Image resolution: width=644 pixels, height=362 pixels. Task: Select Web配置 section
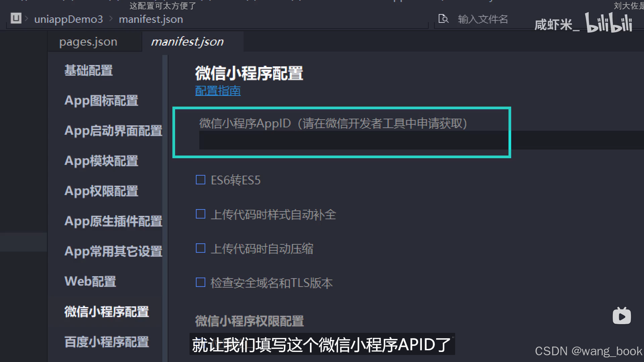click(x=90, y=281)
